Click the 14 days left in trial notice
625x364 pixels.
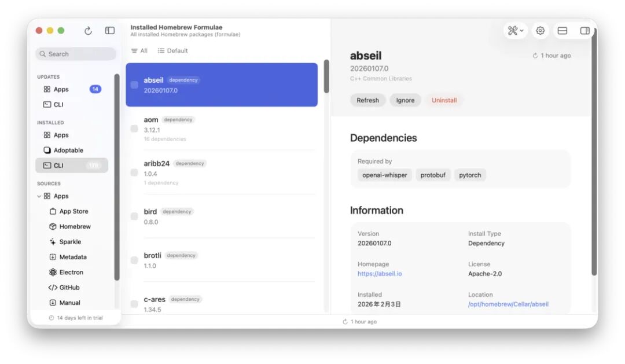click(76, 318)
